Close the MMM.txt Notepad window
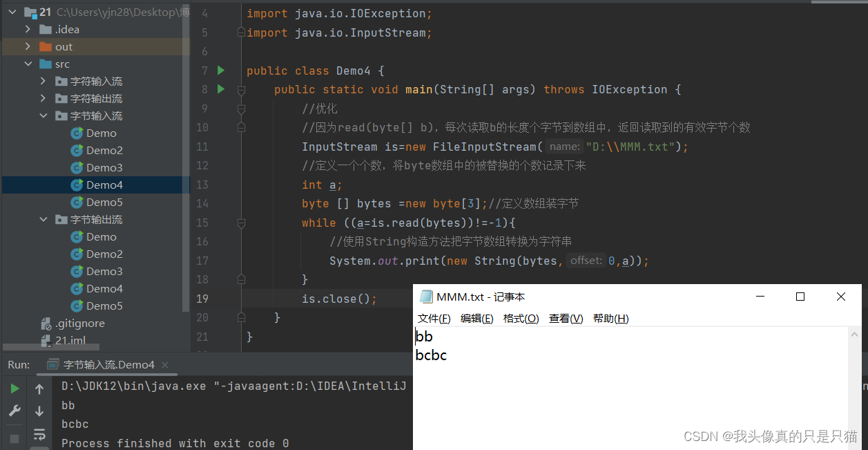This screenshot has width=868, height=450. click(x=841, y=297)
